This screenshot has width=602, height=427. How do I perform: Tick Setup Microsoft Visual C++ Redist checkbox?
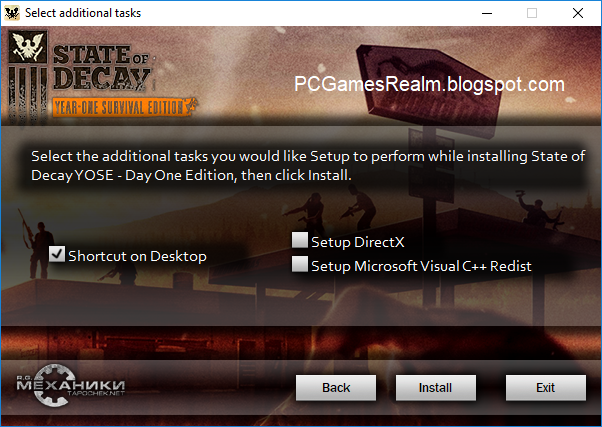click(x=299, y=264)
